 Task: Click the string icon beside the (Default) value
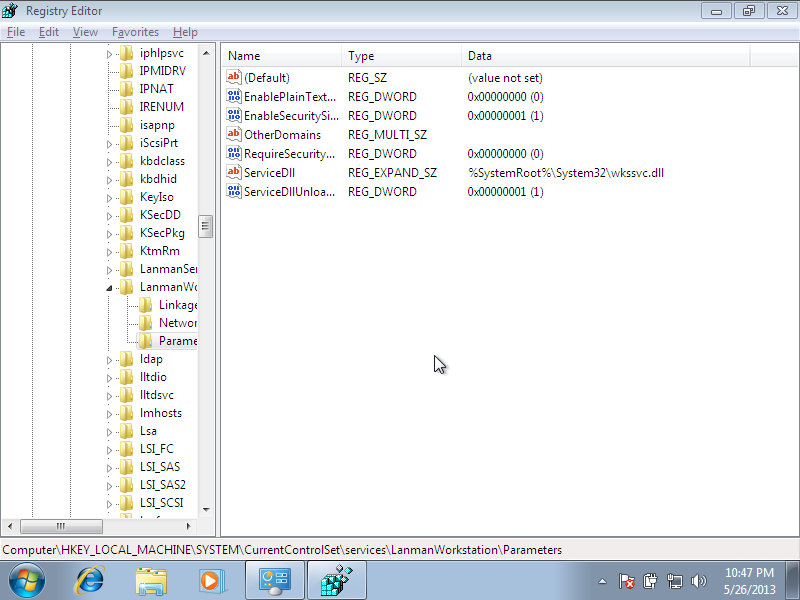(x=234, y=77)
